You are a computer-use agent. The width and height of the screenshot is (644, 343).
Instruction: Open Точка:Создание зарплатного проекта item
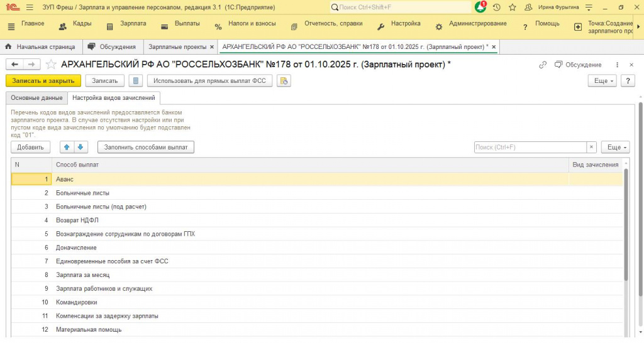(x=603, y=27)
